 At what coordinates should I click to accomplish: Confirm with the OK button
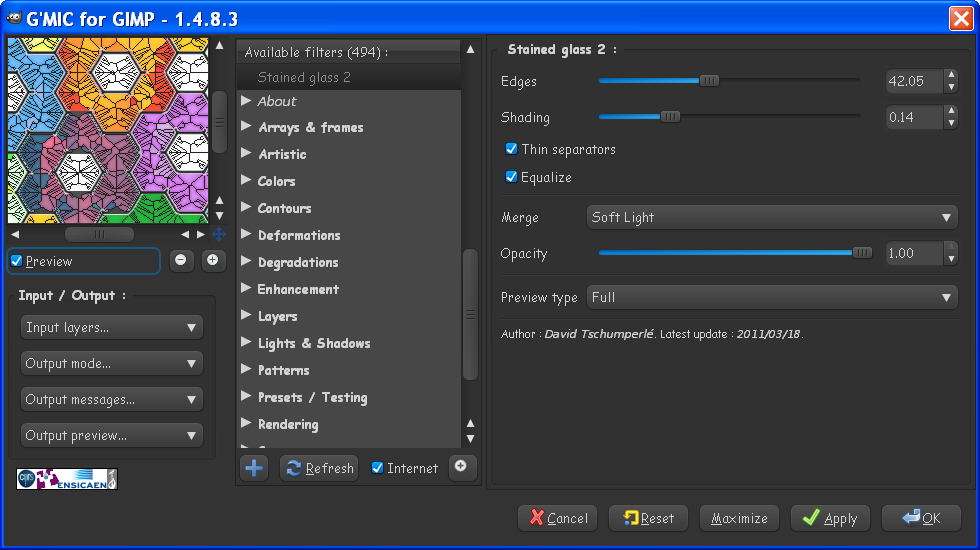click(x=921, y=518)
